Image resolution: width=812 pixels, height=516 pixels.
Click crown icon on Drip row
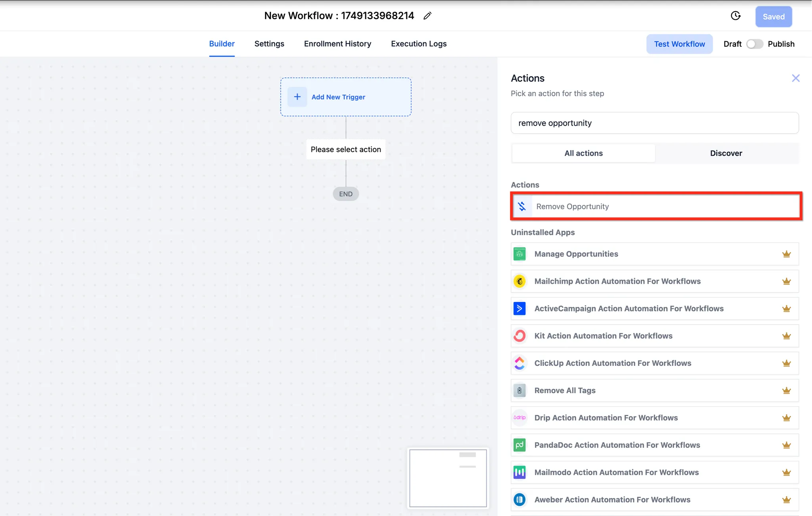click(787, 418)
